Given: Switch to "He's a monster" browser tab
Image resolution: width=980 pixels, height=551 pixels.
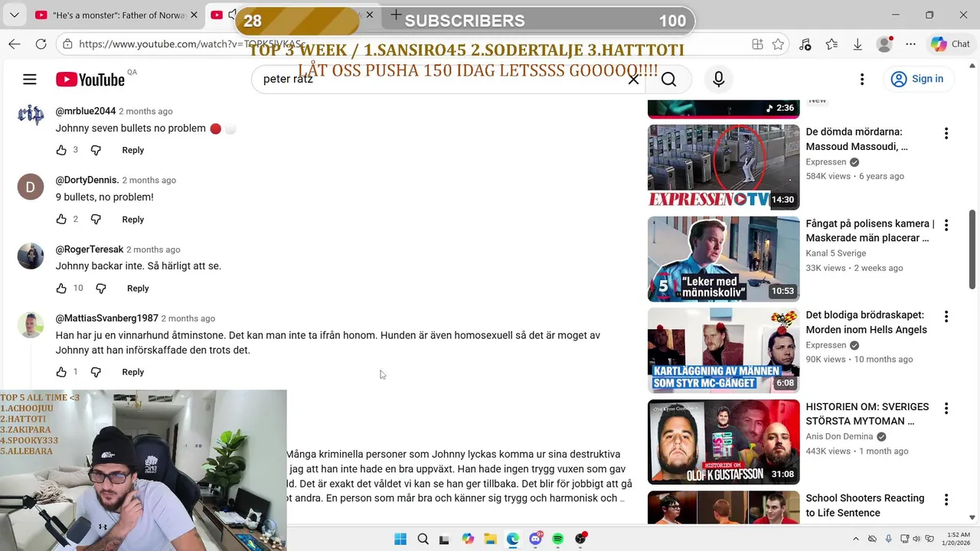Looking at the screenshot, I should [x=115, y=15].
